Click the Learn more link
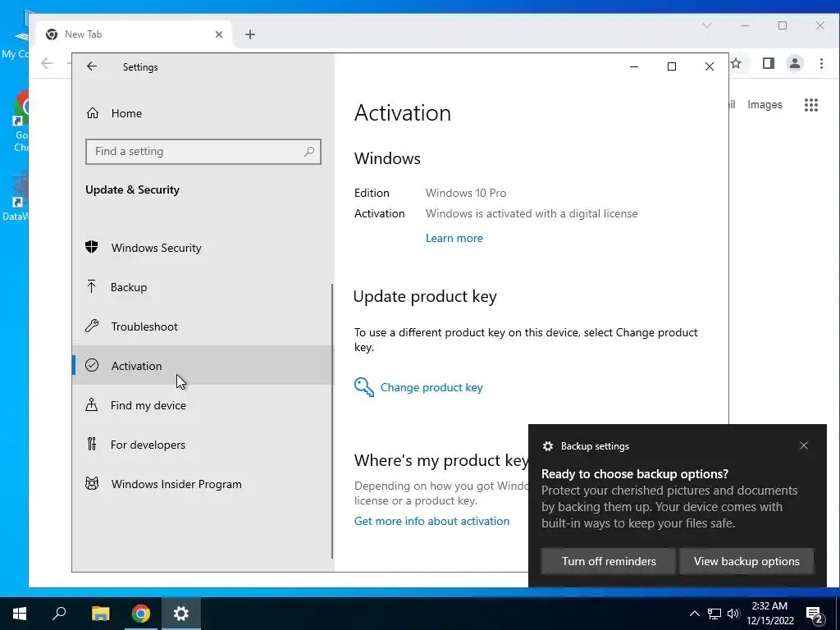 coord(454,239)
